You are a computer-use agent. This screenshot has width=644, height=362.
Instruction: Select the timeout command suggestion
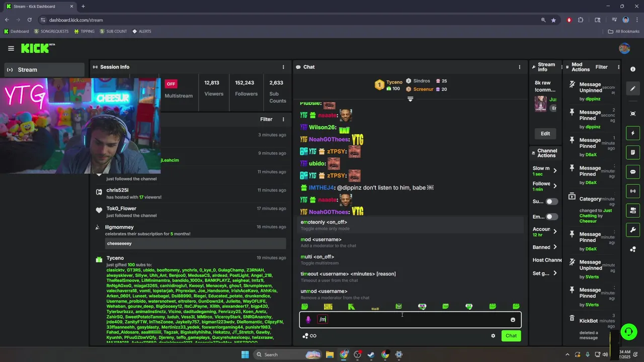tap(411, 277)
